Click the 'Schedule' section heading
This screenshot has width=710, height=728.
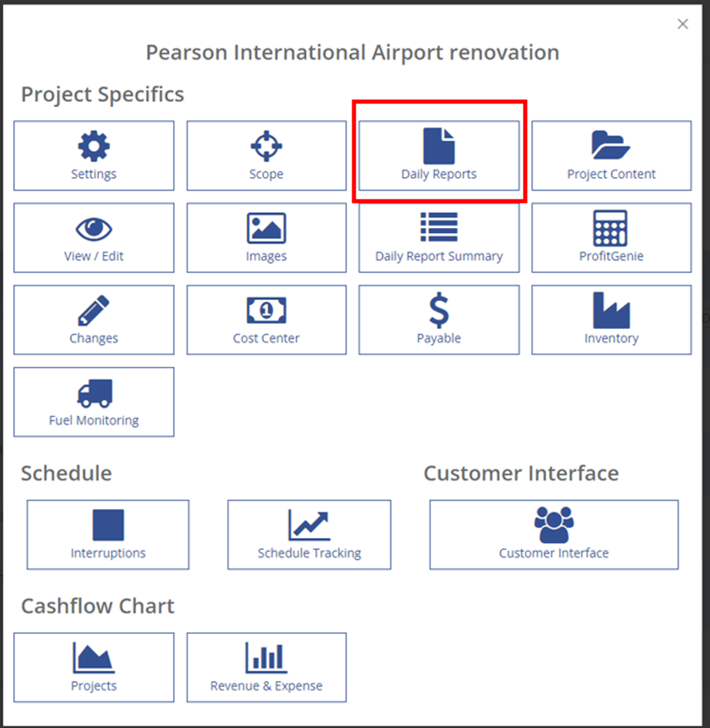pos(66,473)
